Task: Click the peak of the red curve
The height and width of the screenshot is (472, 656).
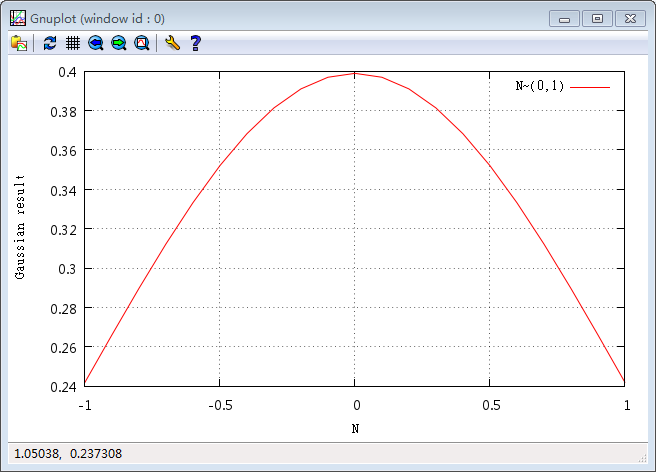Action: pos(355,74)
